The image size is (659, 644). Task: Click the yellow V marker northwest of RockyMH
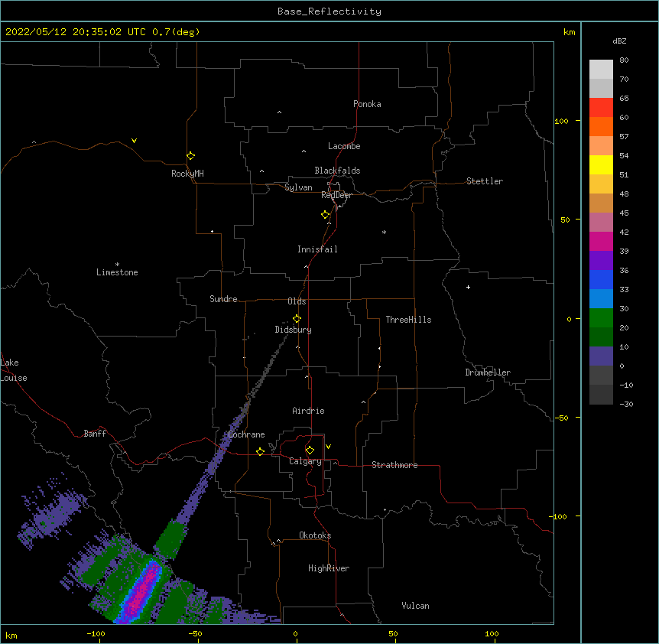click(134, 141)
